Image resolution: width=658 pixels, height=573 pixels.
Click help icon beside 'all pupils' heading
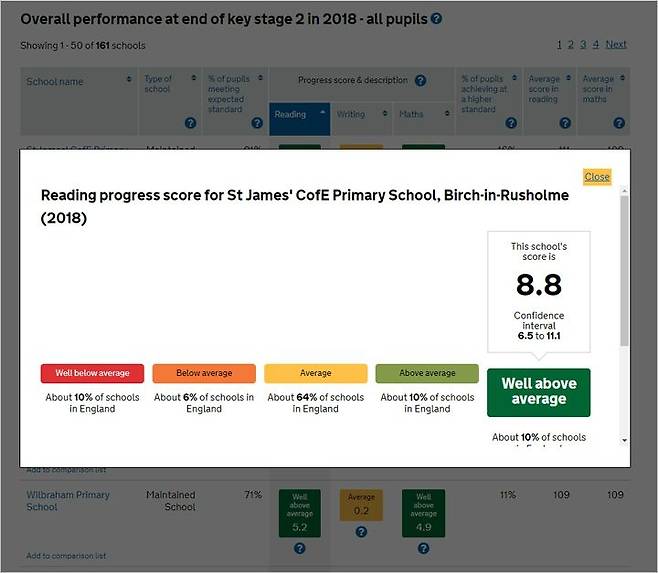click(436, 19)
